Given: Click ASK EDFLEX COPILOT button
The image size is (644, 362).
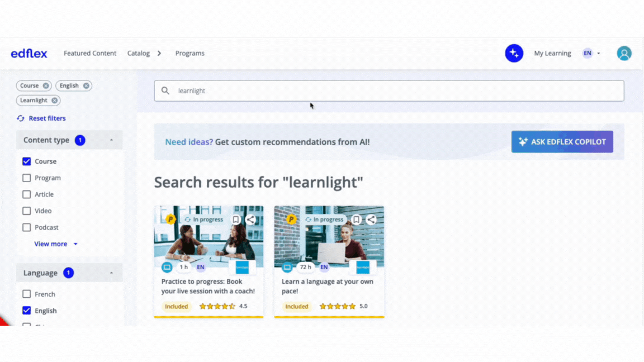Looking at the screenshot, I should [x=562, y=141].
